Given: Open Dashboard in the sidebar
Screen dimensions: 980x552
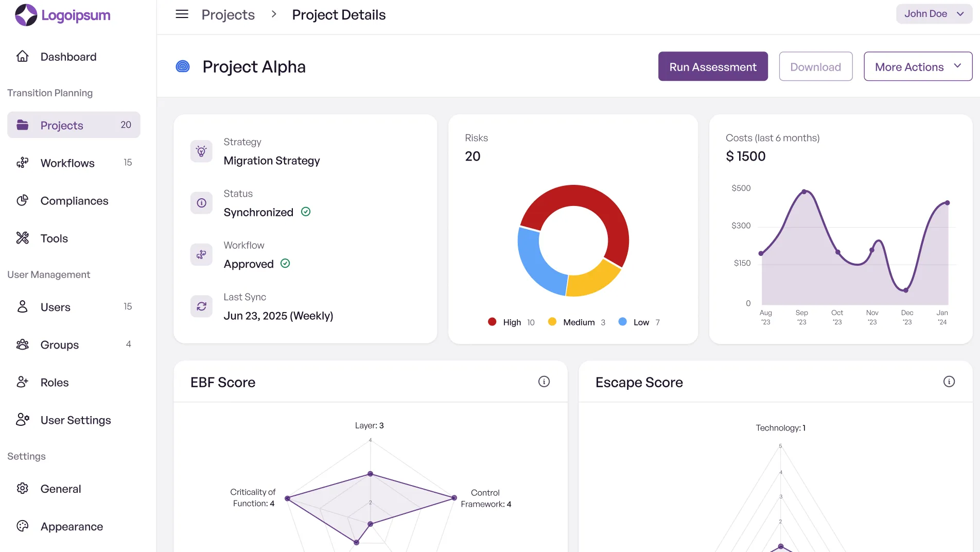Looking at the screenshot, I should tap(74, 57).
